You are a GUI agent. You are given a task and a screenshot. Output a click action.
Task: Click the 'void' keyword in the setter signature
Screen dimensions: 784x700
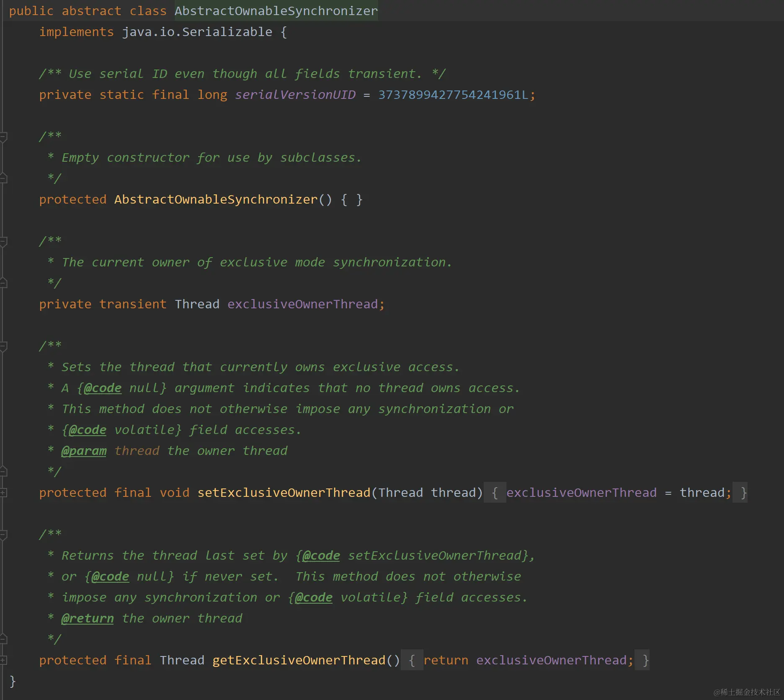[x=175, y=493]
